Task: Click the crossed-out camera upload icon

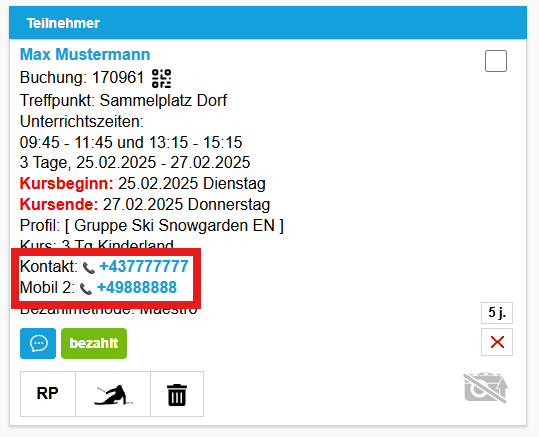Action: [486, 387]
